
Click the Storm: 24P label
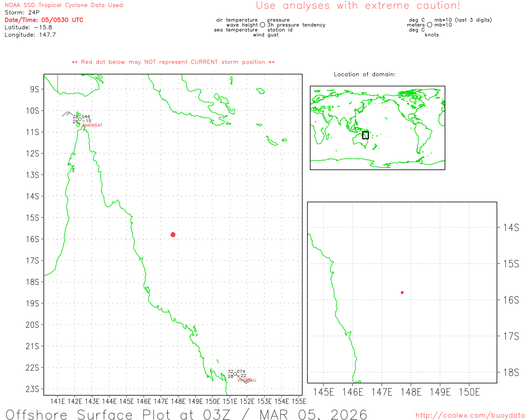(x=22, y=13)
